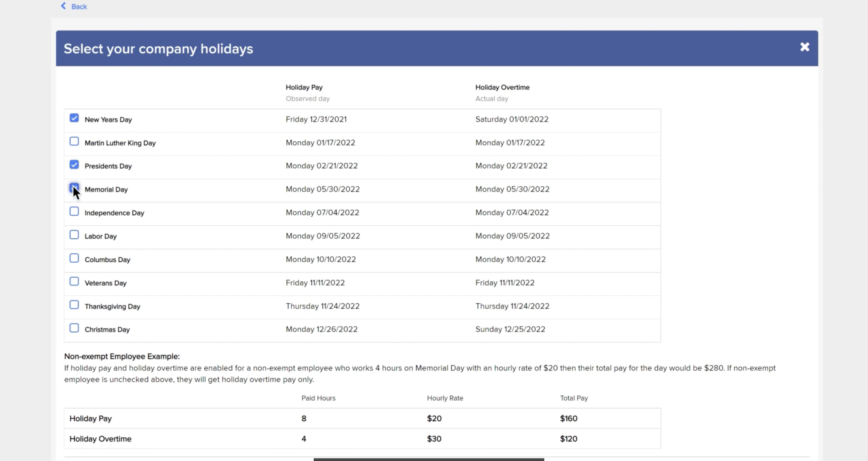Click the Memorial Day row label

(x=106, y=189)
